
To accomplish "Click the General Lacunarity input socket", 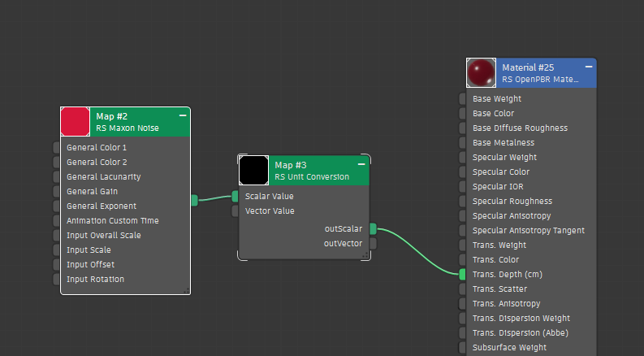I will click(x=57, y=177).
